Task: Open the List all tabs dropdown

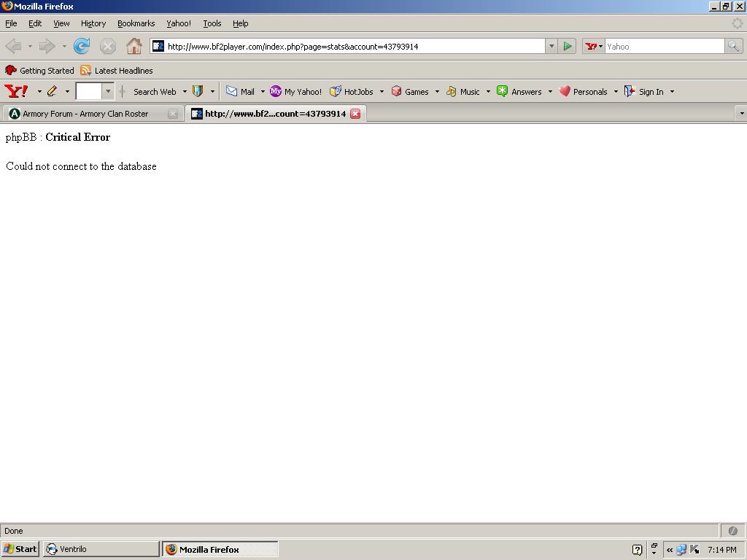Action: tap(741, 114)
